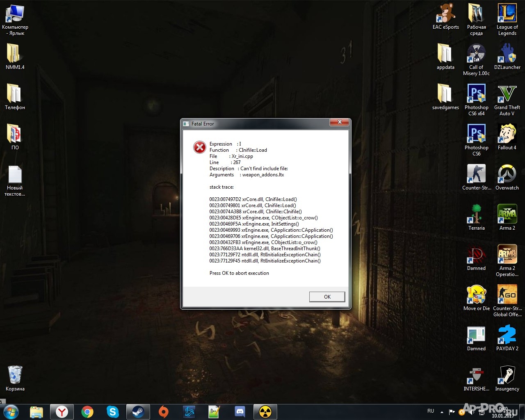
Task: Select the Fallout 4 shortcut
Action: click(x=507, y=137)
